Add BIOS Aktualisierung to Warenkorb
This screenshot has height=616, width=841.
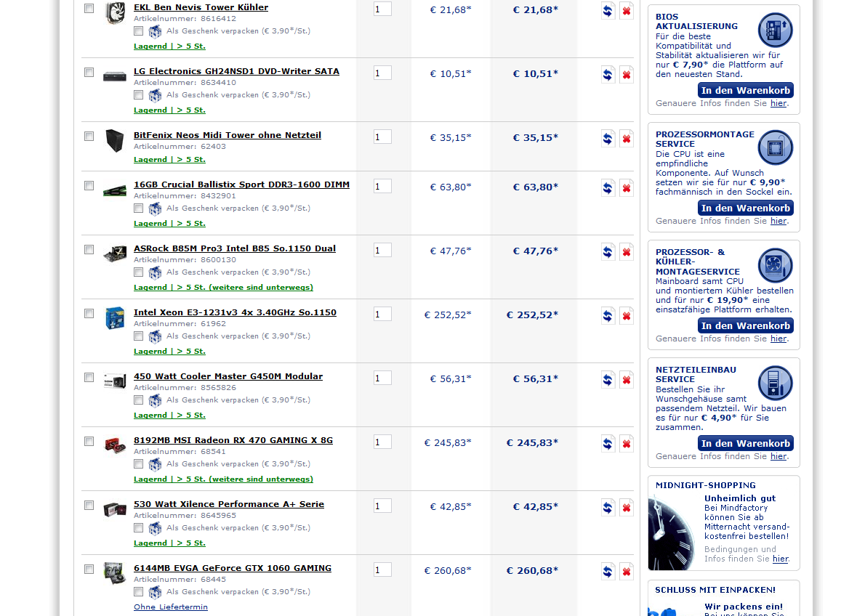(746, 90)
